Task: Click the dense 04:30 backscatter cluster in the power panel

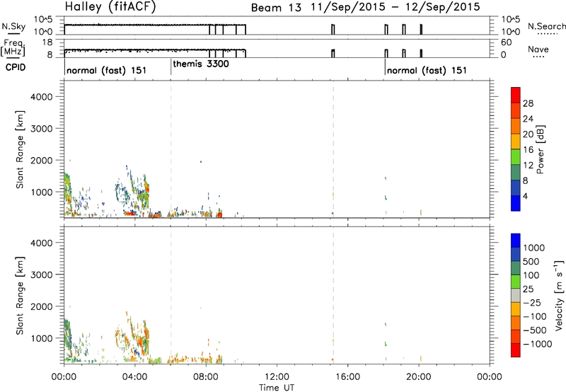Action: tap(145, 193)
